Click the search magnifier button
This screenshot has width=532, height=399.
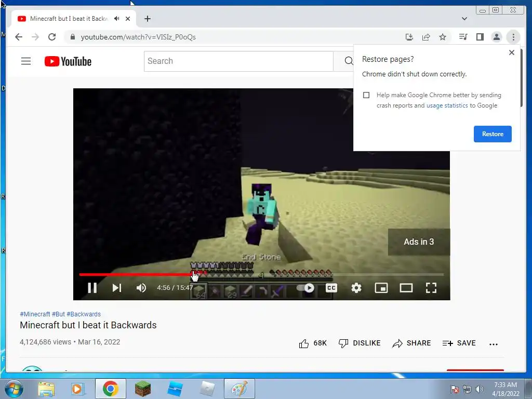tap(348, 61)
